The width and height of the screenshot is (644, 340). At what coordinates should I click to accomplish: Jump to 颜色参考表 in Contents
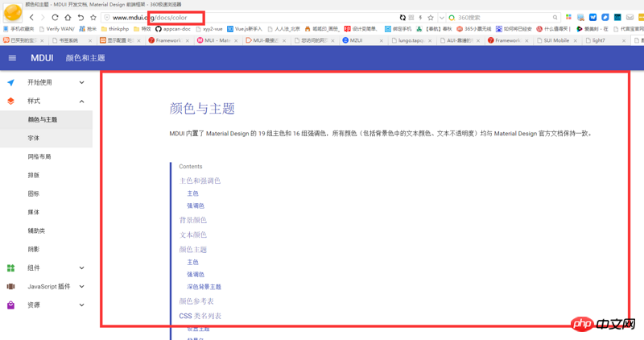[x=196, y=301]
